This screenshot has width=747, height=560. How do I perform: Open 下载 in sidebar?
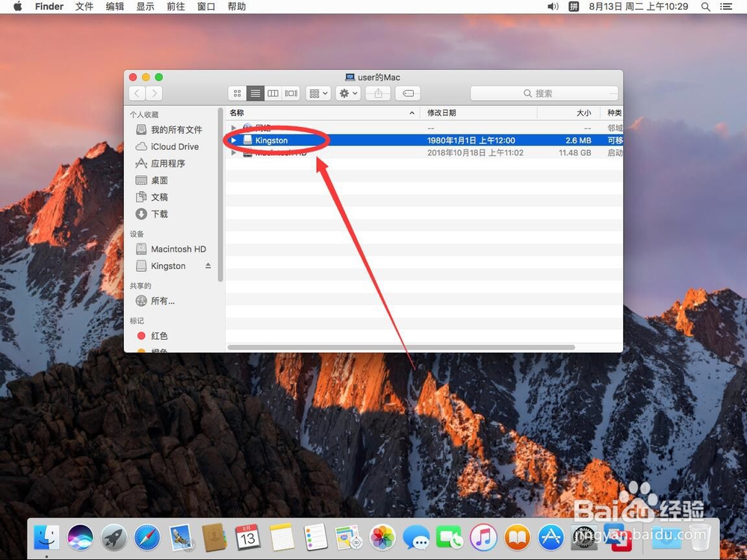coord(152,214)
